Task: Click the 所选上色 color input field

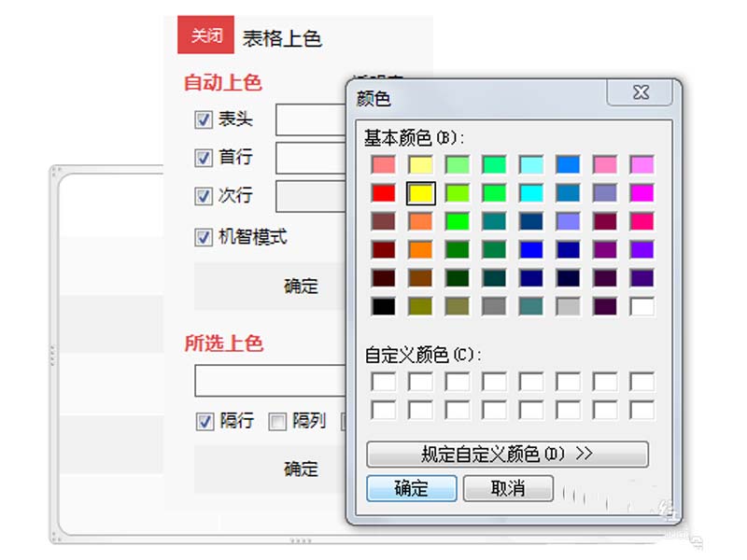Action: coord(271,381)
